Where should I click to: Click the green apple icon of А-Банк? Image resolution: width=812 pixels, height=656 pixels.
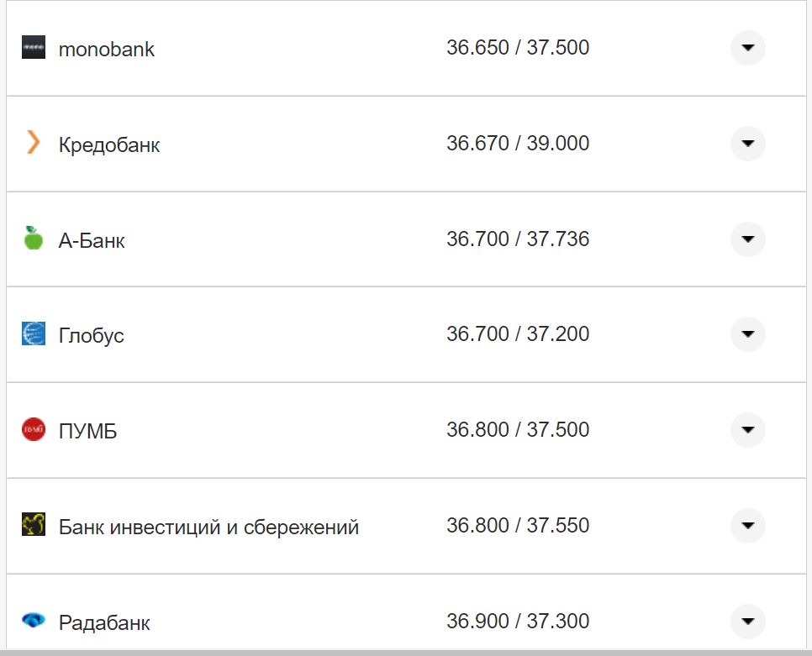(x=32, y=239)
